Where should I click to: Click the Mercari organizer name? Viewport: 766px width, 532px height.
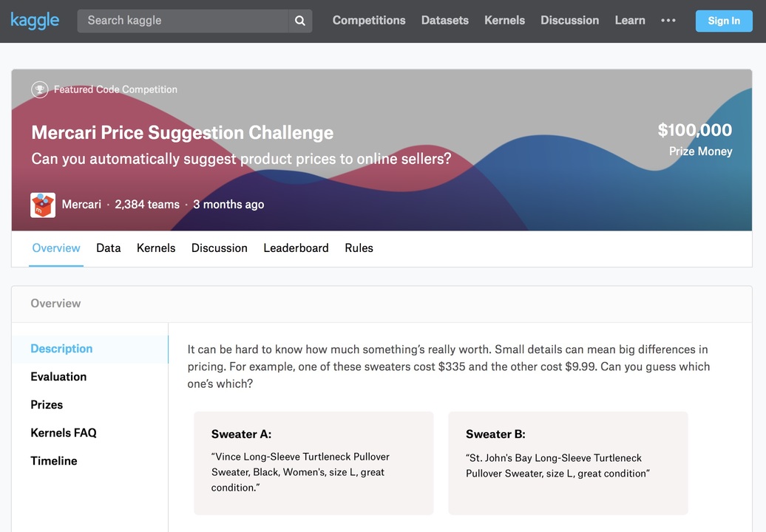(81, 205)
